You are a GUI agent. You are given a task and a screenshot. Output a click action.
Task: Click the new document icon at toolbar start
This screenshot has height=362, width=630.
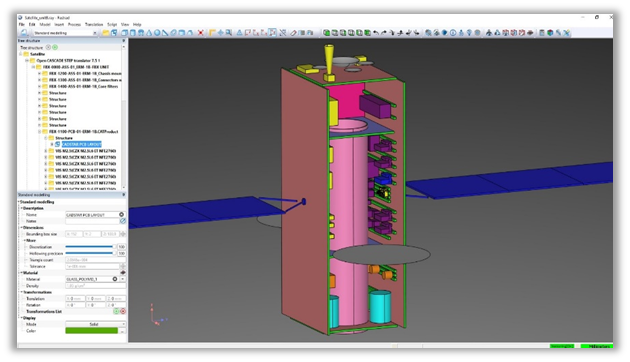(x=24, y=33)
